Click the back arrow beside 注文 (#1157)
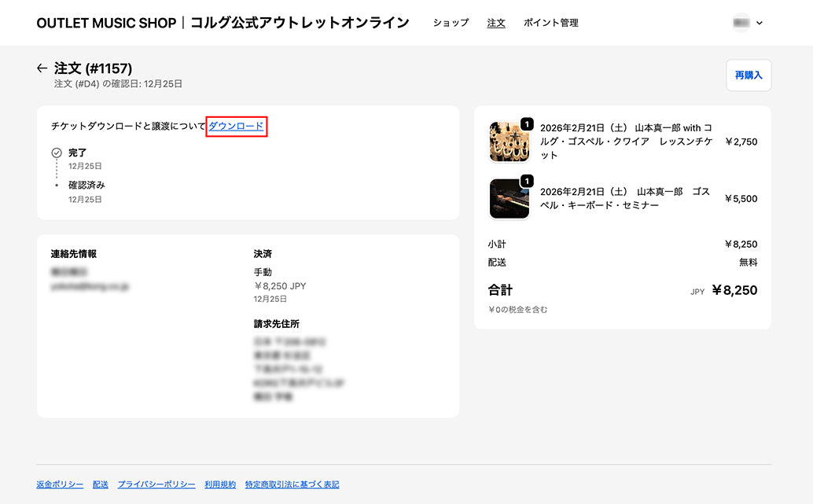Screen dimensions: 813x504 (x=42, y=69)
